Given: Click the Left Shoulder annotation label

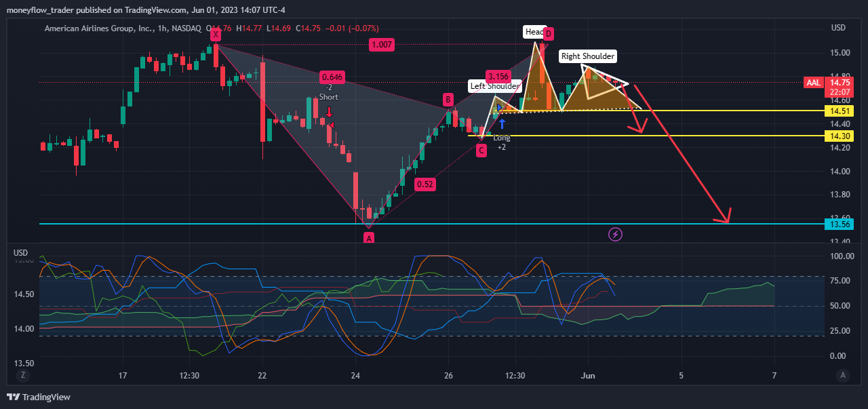Looking at the screenshot, I should [x=495, y=86].
